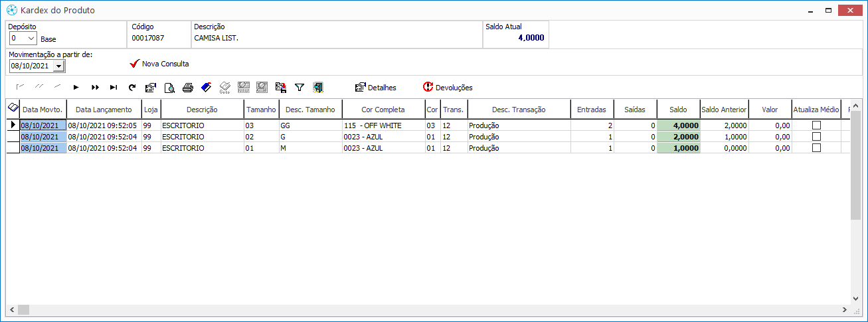Screen dimensions: 868x322
Task: Select the Saldo cell 1,0000 in the M row
Action: pos(678,147)
